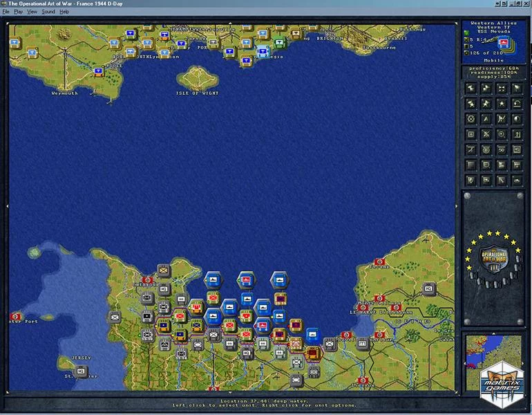Click the 'USS Nevada' unit name
This screenshot has width=532, height=415.
coord(494,31)
